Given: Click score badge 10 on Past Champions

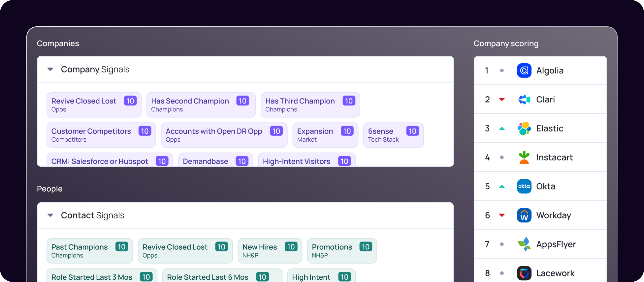Looking at the screenshot, I should click(x=122, y=247).
